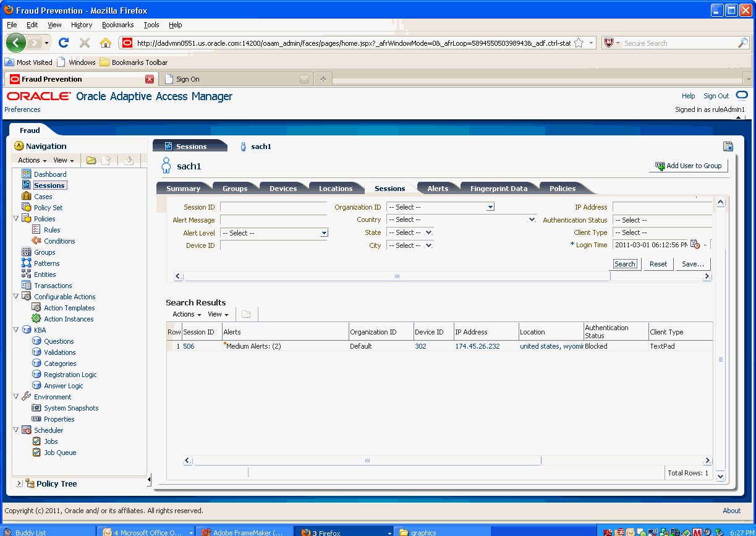The height and width of the screenshot is (536, 756).
Task: Click the Add User to Group icon
Action: click(659, 166)
